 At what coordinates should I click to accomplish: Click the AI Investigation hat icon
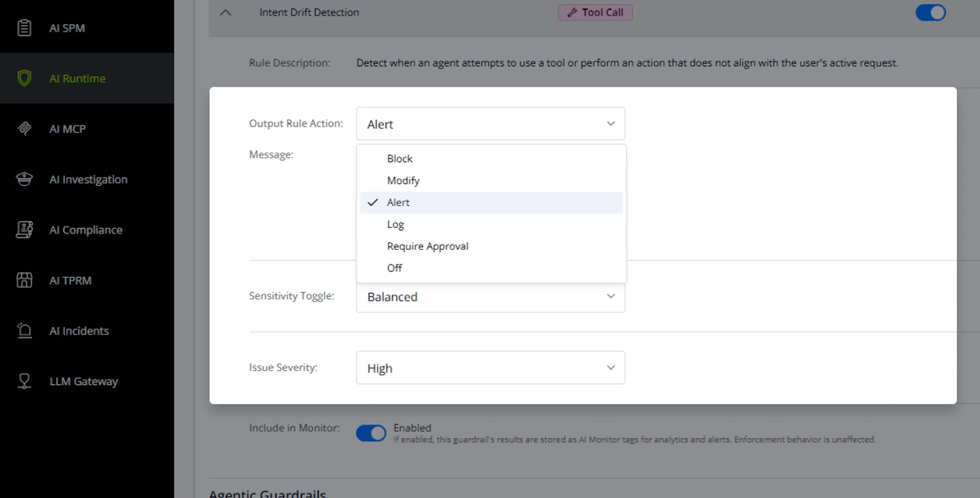[x=24, y=179]
